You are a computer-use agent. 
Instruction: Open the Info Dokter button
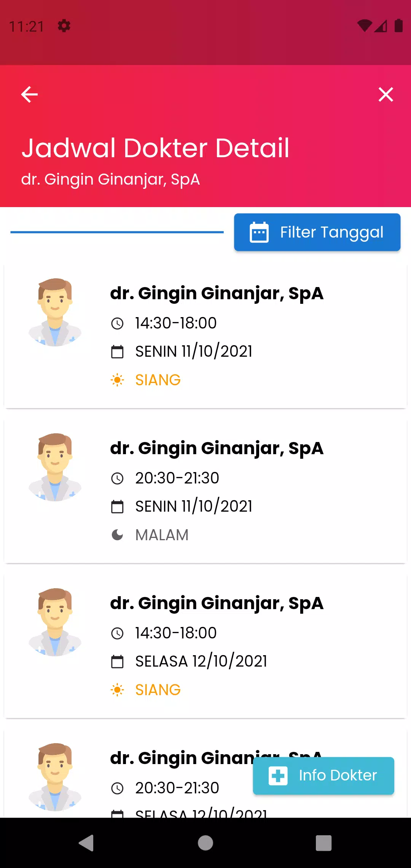pos(323,775)
